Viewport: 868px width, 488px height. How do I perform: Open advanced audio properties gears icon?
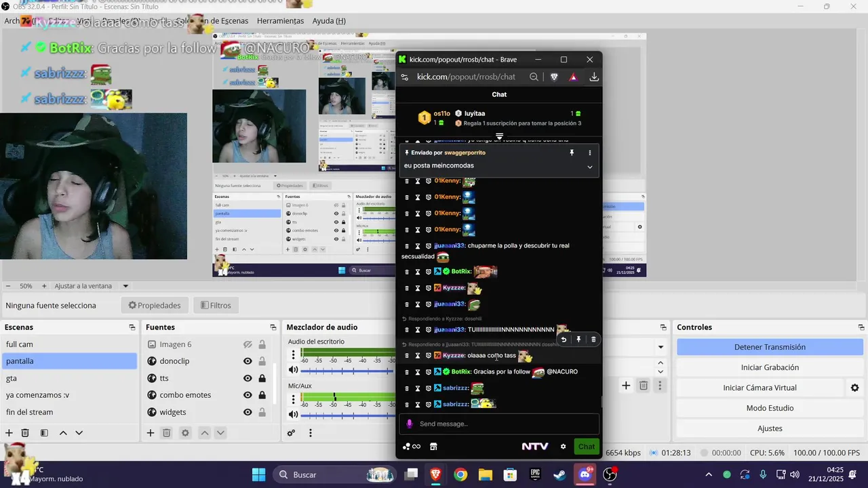291,432
